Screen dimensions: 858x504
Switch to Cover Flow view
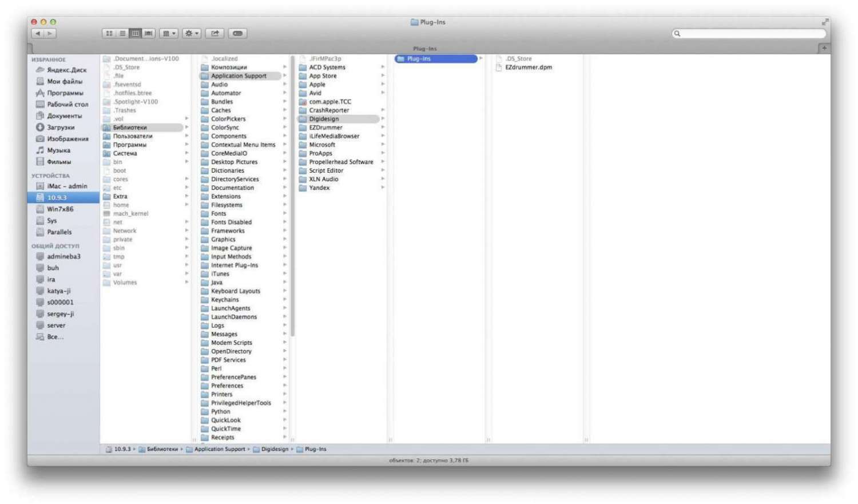(x=149, y=34)
